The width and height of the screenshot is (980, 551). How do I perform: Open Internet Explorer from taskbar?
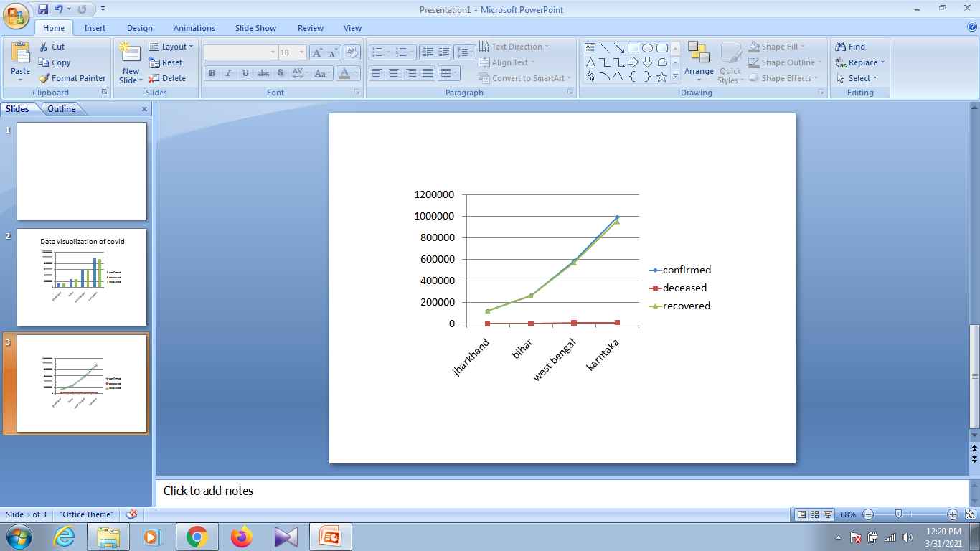[63, 537]
